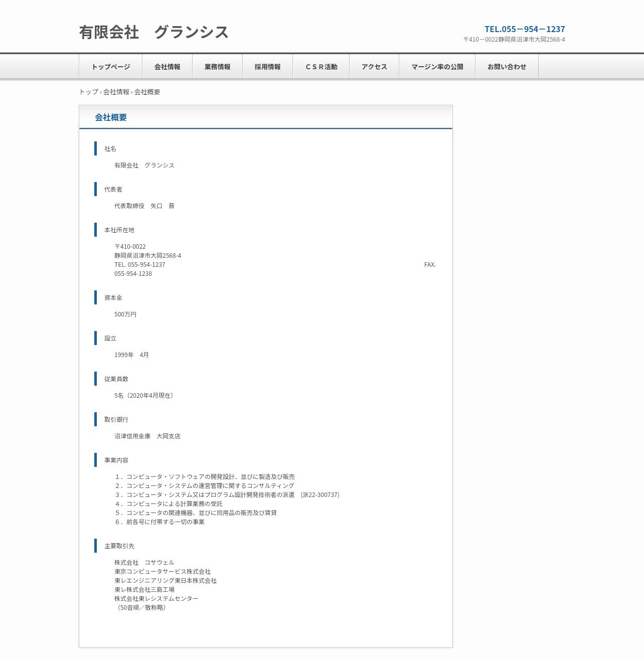The height and width of the screenshot is (660, 644).
Task: Click the 従業員数 section label
Action: (x=116, y=379)
